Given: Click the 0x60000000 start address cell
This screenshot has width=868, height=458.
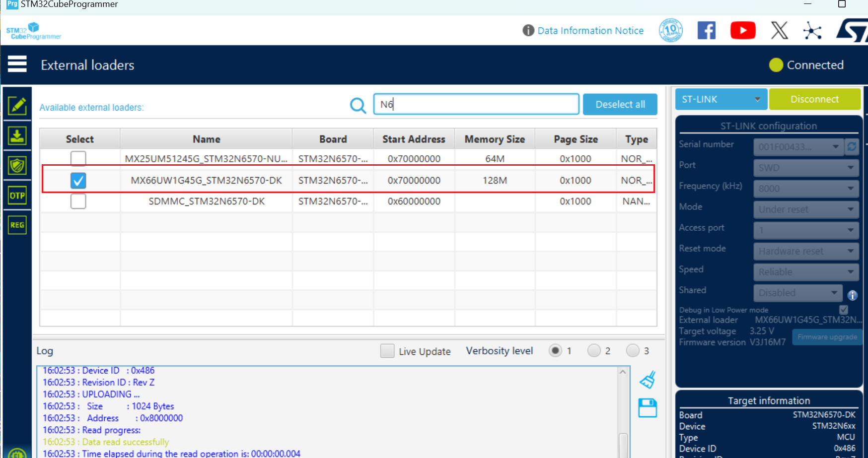Looking at the screenshot, I should (414, 201).
